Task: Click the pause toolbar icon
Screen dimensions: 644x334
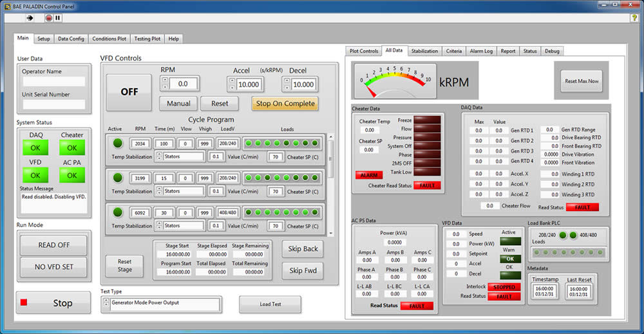Action: [x=57, y=18]
